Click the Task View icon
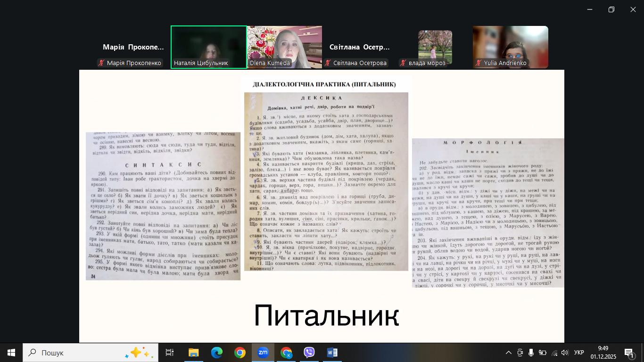 [x=170, y=353]
